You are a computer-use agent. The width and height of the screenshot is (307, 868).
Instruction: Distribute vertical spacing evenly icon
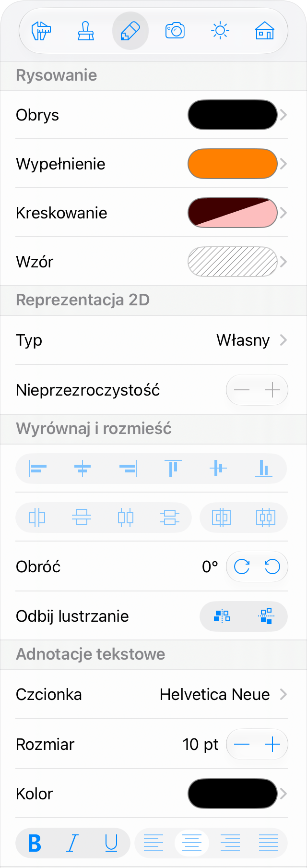[x=170, y=518]
